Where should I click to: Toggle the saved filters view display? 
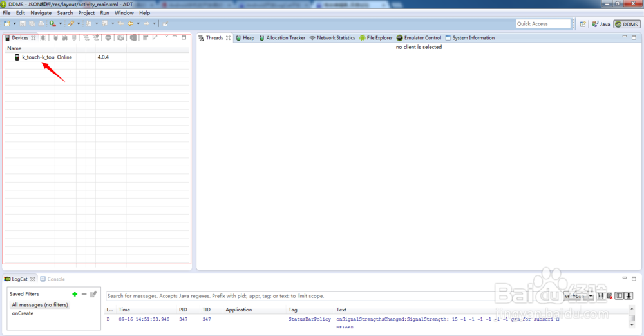tap(619, 296)
